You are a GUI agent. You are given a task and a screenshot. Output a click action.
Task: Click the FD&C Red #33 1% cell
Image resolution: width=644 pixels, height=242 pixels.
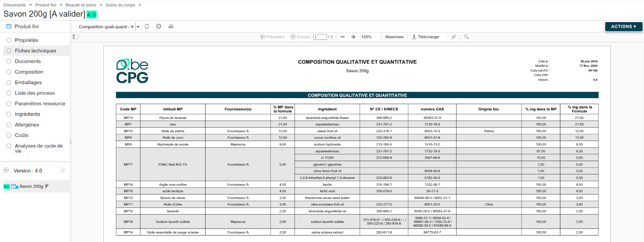pyautogui.click(x=173, y=164)
